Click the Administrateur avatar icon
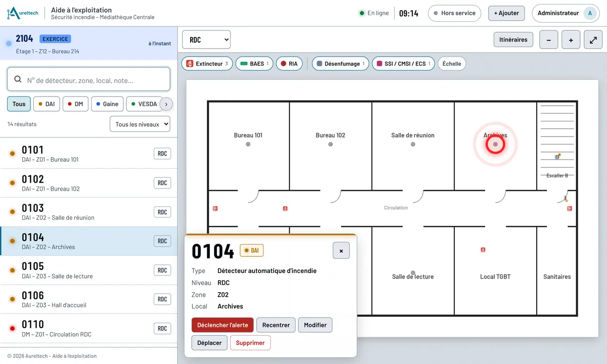This screenshot has width=607, height=364. [x=590, y=13]
